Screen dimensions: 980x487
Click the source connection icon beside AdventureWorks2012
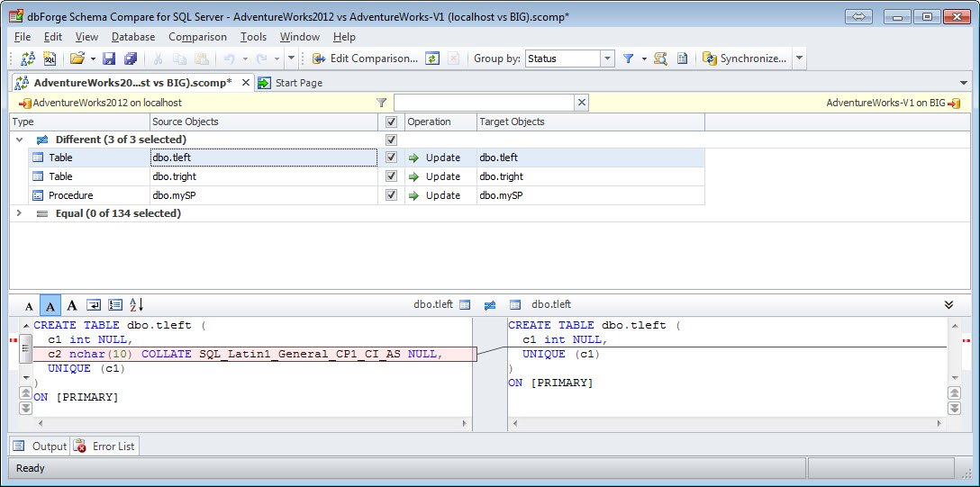click(25, 103)
